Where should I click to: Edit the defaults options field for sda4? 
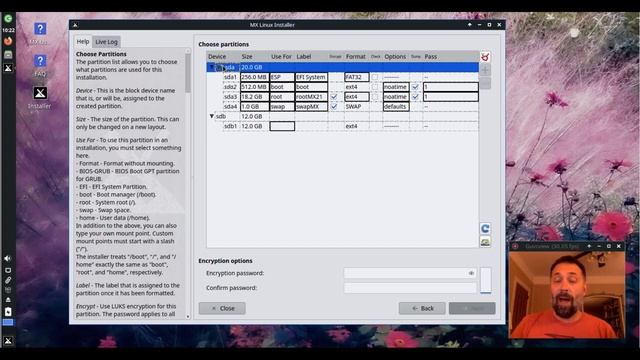tap(396, 107)
